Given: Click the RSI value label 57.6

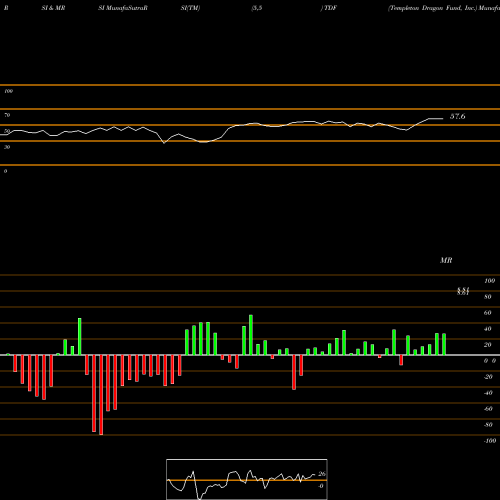Looking at the screenshot, I should tap(457, 116).
